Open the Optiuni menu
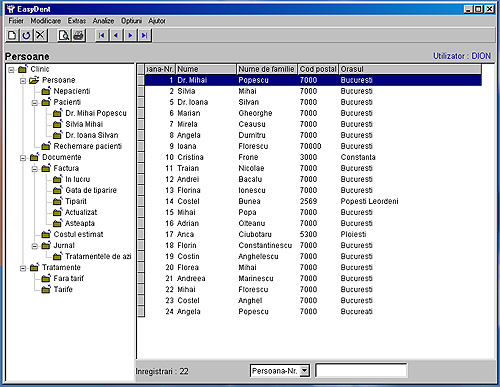Viewport: 500px width, 387px height. [131, 21]
